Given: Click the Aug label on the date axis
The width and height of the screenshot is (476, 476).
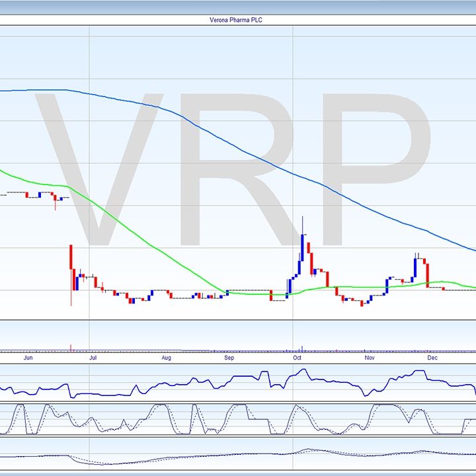Looking at the screenshot, I should (x=166, y=358).
